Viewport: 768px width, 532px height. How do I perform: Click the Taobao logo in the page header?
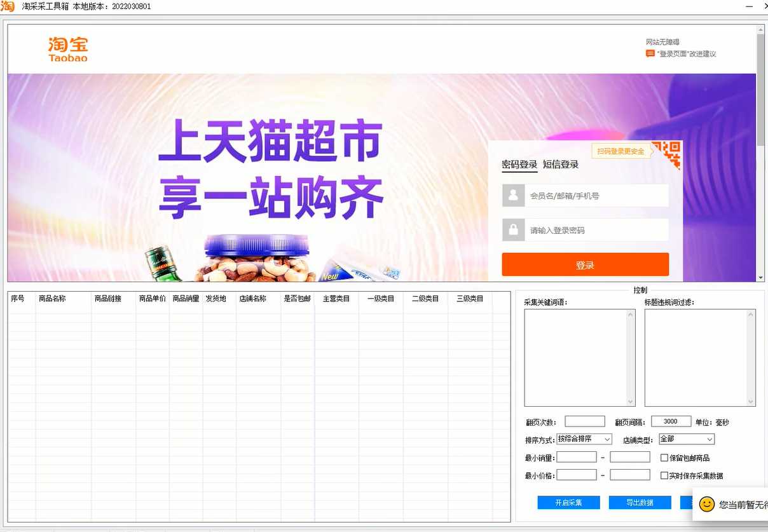(68, 49)
